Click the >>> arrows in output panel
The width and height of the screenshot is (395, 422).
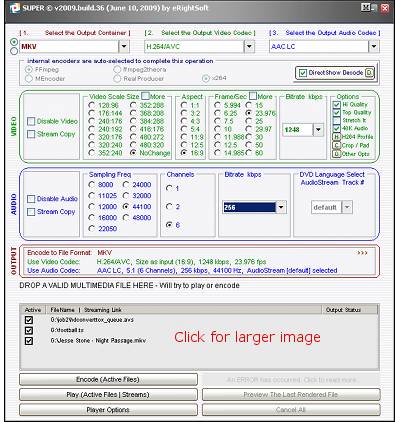362,253
